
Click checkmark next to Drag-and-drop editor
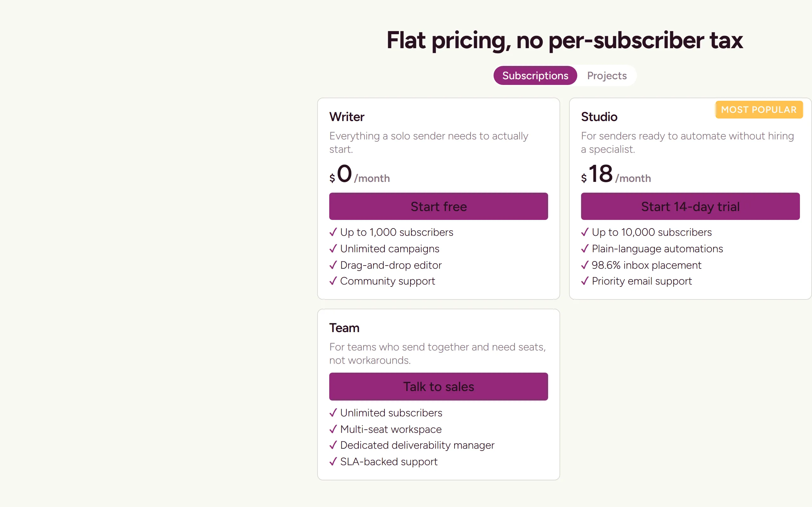333,265
